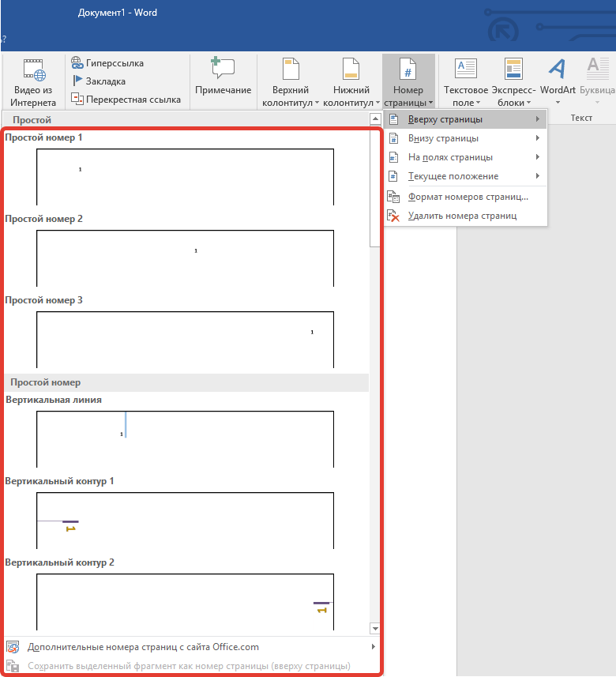Viewport: 616px width, 677px height.
Task: Select the Простой номер 2 thumbnail
Action: (x=185, y=258)
